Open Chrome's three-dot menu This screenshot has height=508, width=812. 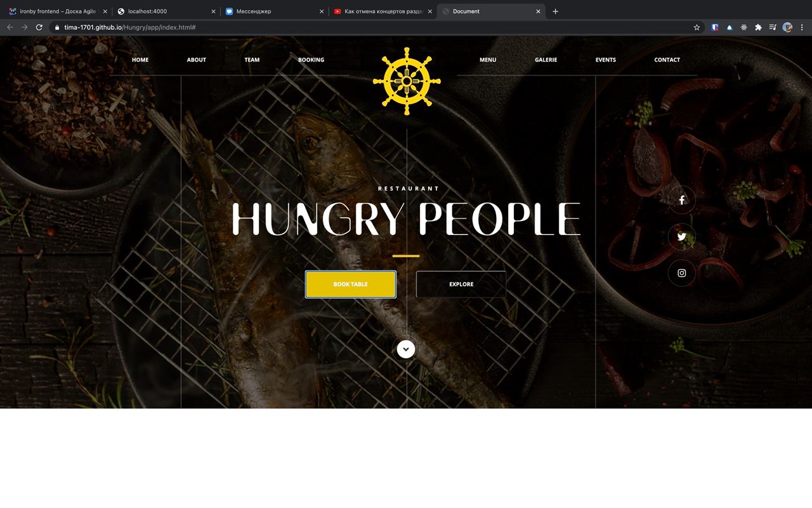coord(802,27)
